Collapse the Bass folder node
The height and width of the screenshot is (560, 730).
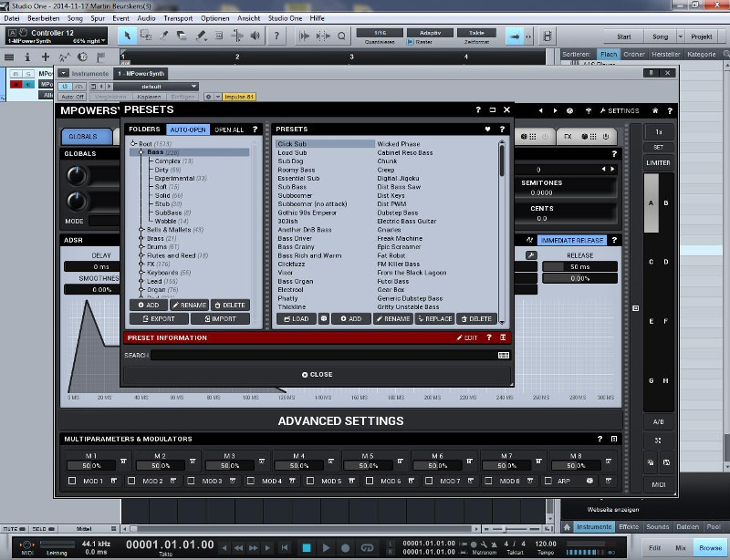141,152
